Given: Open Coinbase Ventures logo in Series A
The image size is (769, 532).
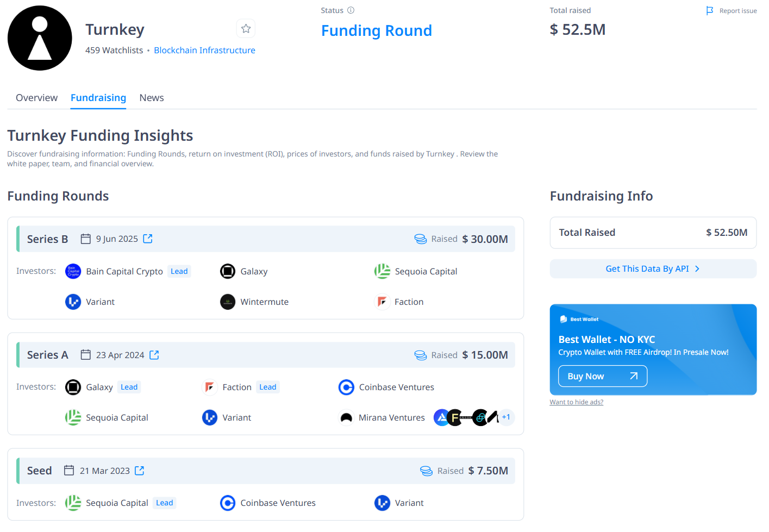Looking at the screenshot, I should [346, 387].
